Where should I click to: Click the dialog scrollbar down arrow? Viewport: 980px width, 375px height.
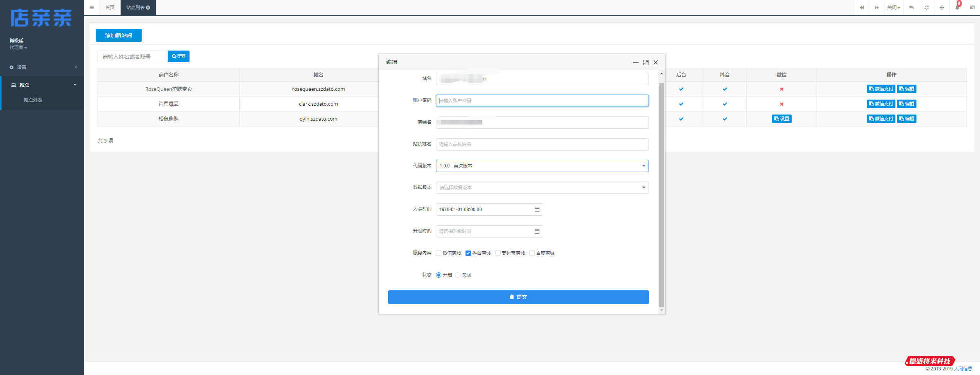pyautogui.click(x=661, y=311)
